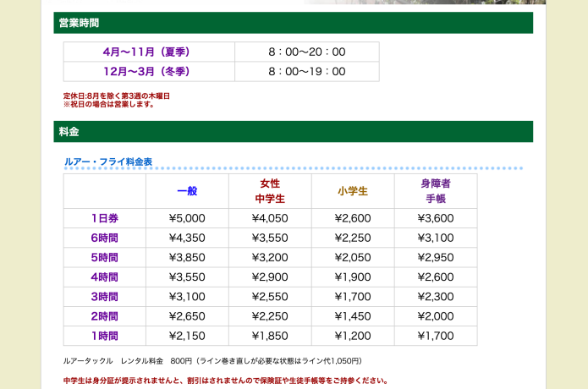The height and width of the screenshot is (389, 588).
Task: Click the 女性 中学生 column header
Action: click(x=270, y=191)
